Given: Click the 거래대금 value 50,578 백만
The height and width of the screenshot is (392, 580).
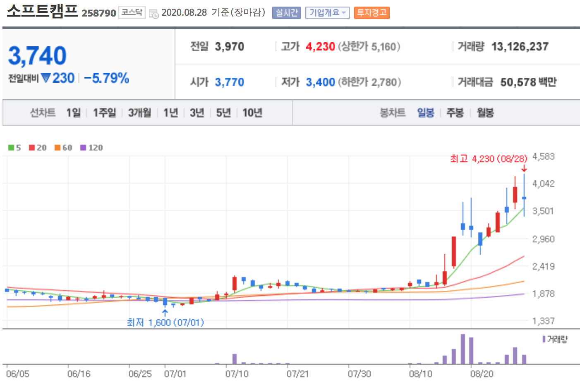Looking at the screenshot, I should point(528,82).
